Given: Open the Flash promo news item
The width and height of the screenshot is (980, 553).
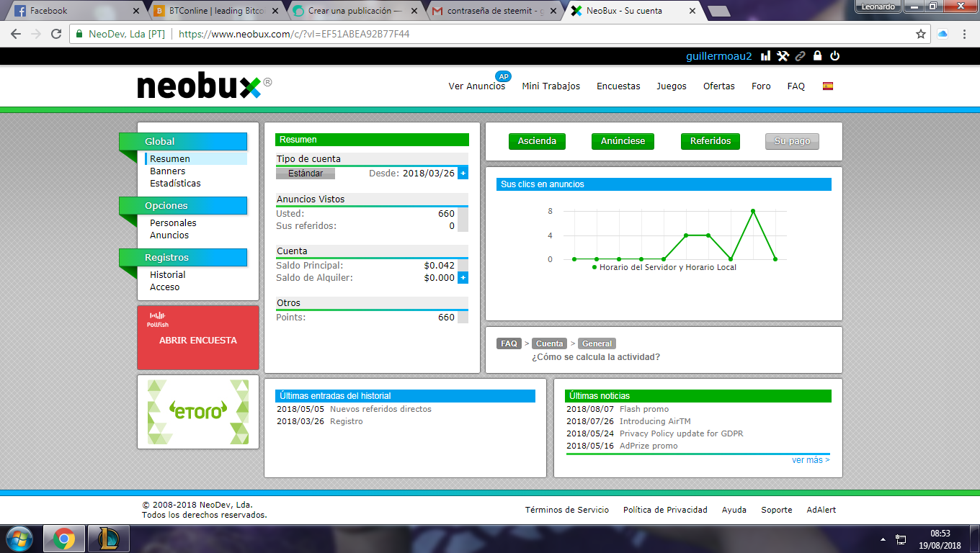Looking at the screenshot, I should 644,409.
